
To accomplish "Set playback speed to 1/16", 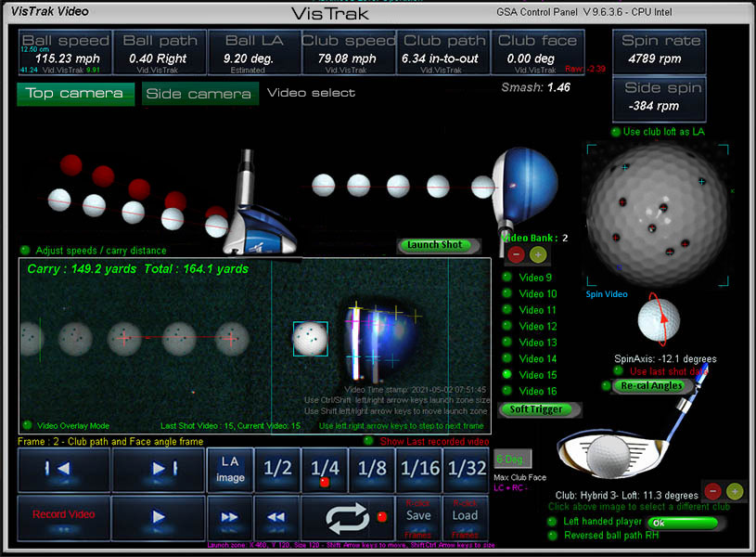I will coord(419,470).
